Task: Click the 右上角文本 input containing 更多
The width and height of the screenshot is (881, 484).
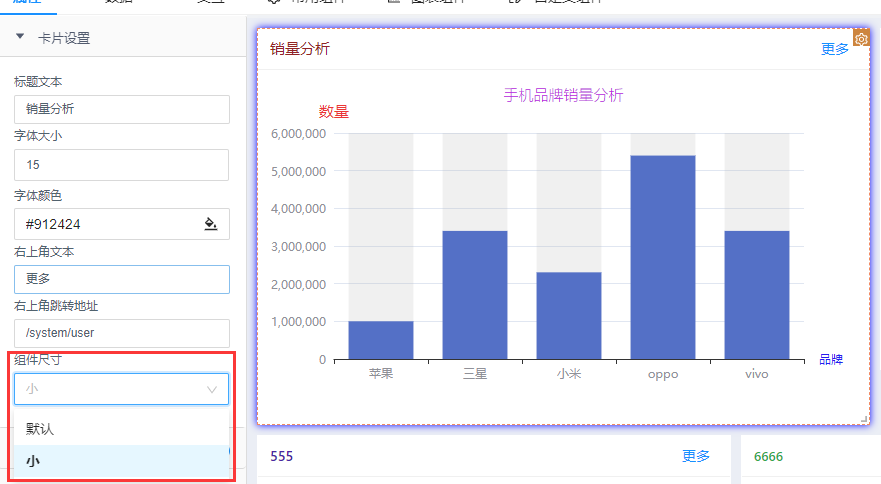Action: click(122, 279)
